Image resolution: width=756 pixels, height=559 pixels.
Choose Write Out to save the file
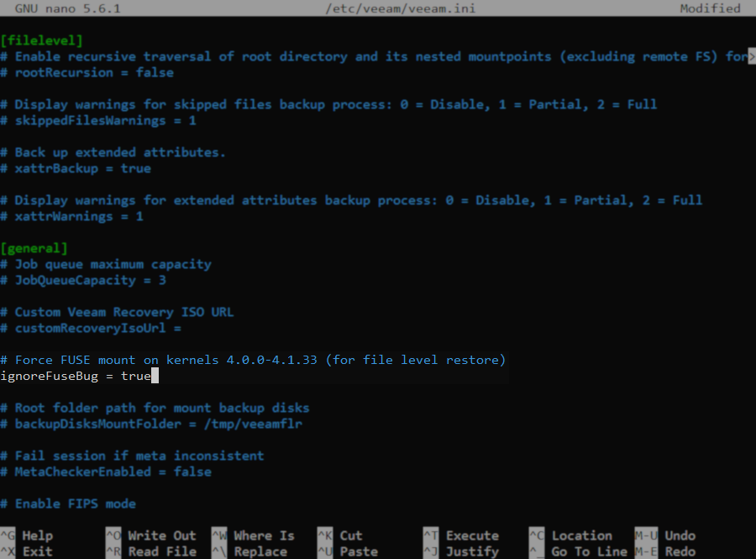tap(151, 535)
